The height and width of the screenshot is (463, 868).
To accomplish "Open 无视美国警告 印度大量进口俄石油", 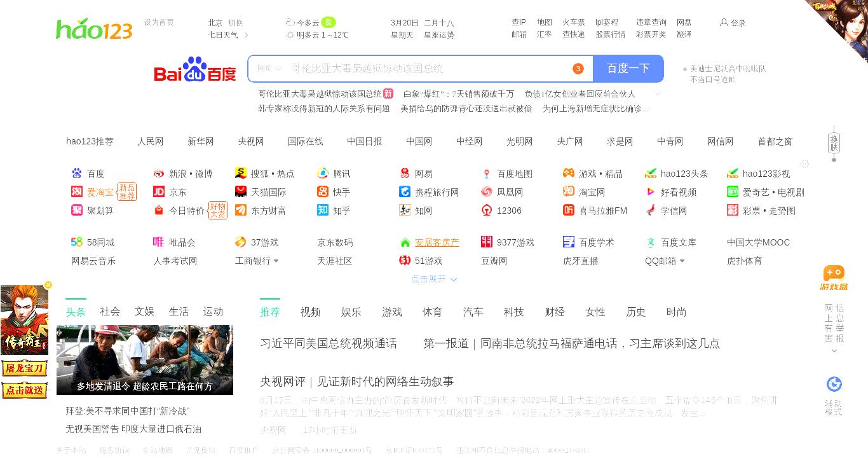I will coord(133,429).
